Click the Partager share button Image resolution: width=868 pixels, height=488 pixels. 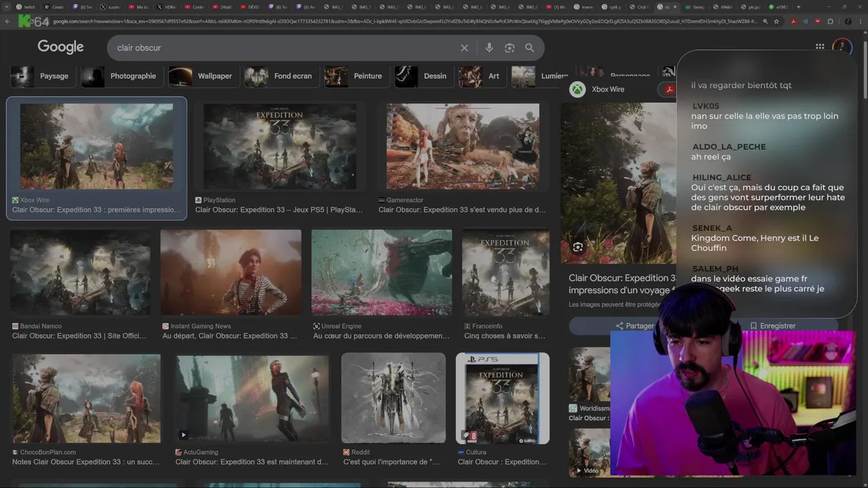(634, 326)
